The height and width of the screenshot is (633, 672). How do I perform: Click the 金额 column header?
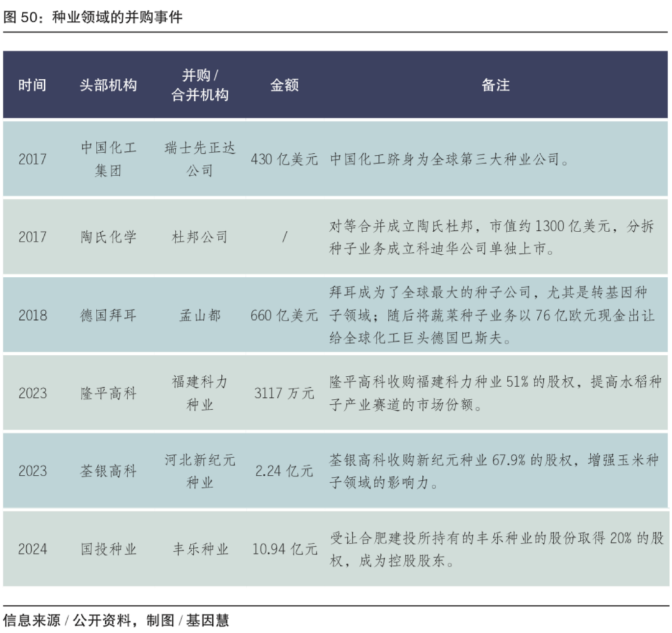coord(284,85)
